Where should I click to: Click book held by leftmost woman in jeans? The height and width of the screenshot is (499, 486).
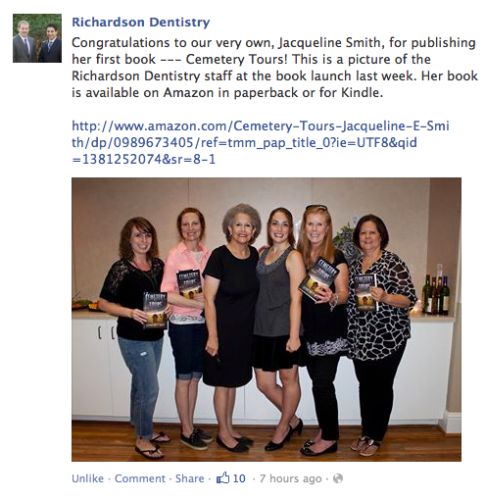coord(155,310)
